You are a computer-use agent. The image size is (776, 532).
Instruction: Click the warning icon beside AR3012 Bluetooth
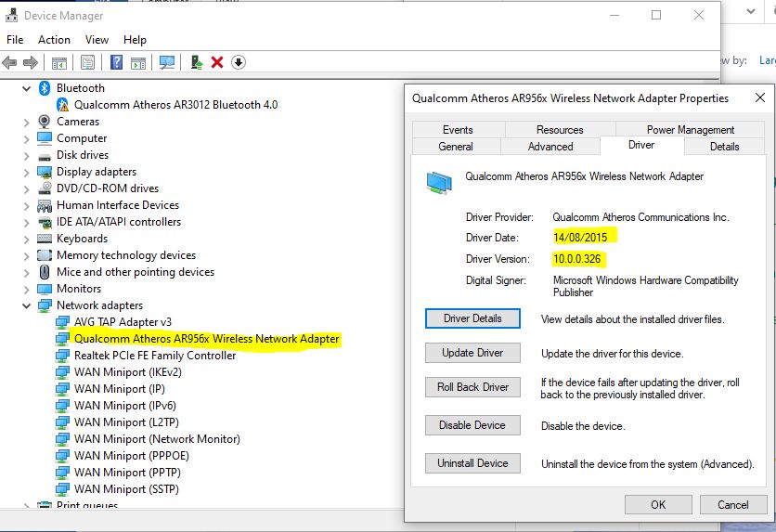point(63,105)
